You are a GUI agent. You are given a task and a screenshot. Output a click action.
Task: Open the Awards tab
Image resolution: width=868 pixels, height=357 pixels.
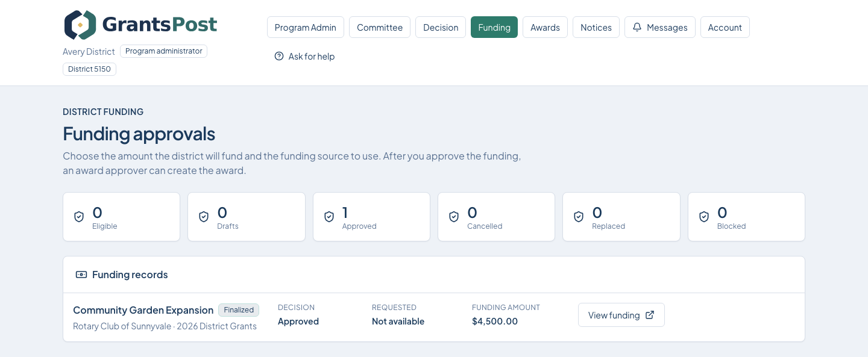pos(545,27)
